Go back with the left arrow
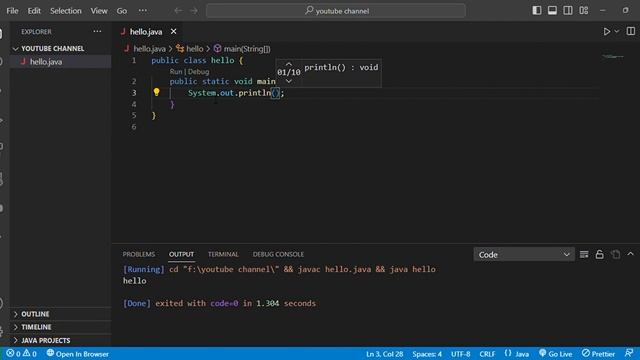This screenshot has height=360, width=640. point(178,11)
